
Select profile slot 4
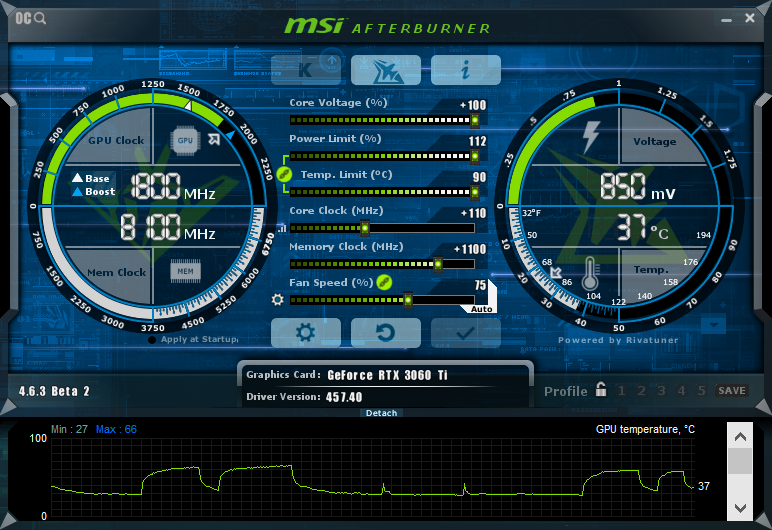[681, 391]
